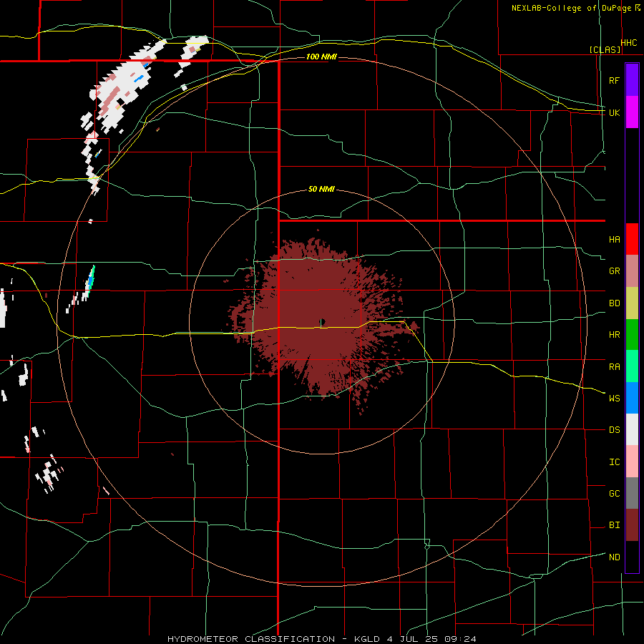The height and width of the screenshot is (644, 644).
Task: Click the HA legend label
Action: (614, 239)
